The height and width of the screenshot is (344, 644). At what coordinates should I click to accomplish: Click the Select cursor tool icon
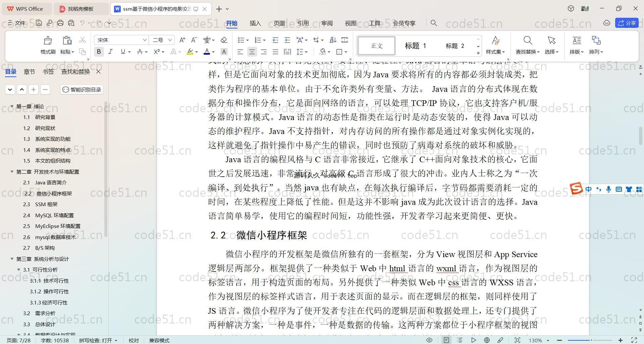click(551, 41)
